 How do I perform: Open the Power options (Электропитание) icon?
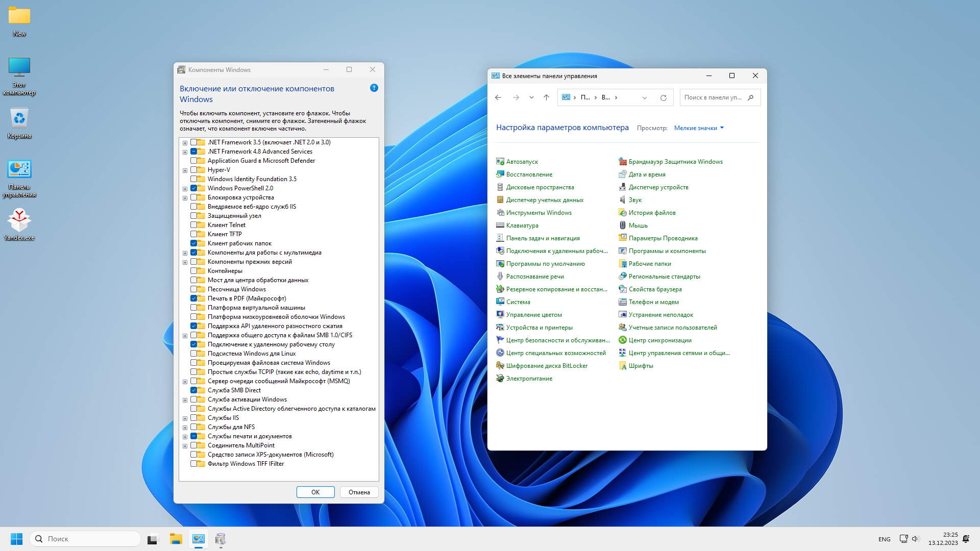500,379
